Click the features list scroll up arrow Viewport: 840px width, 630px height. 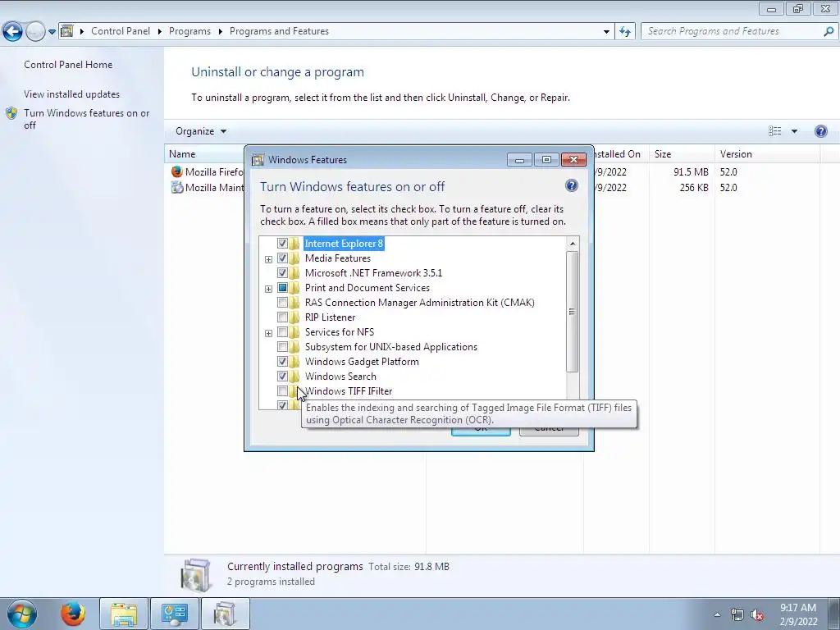coord(572,244)
